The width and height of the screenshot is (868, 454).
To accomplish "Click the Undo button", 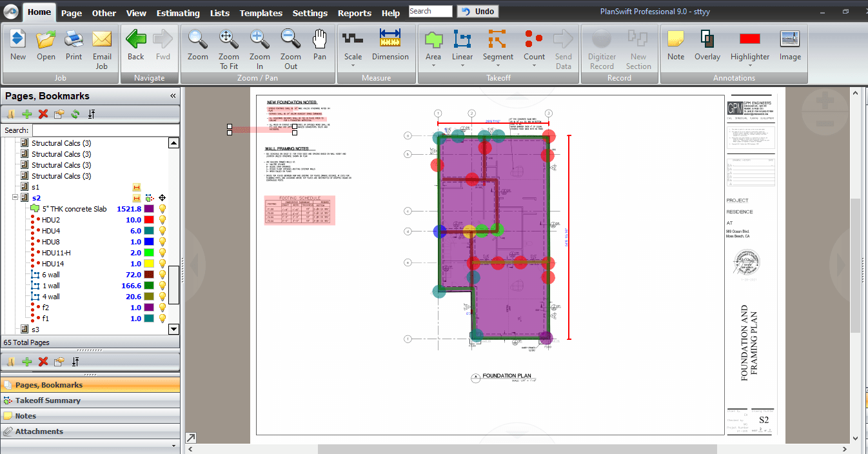I will [x=477, y=11].
